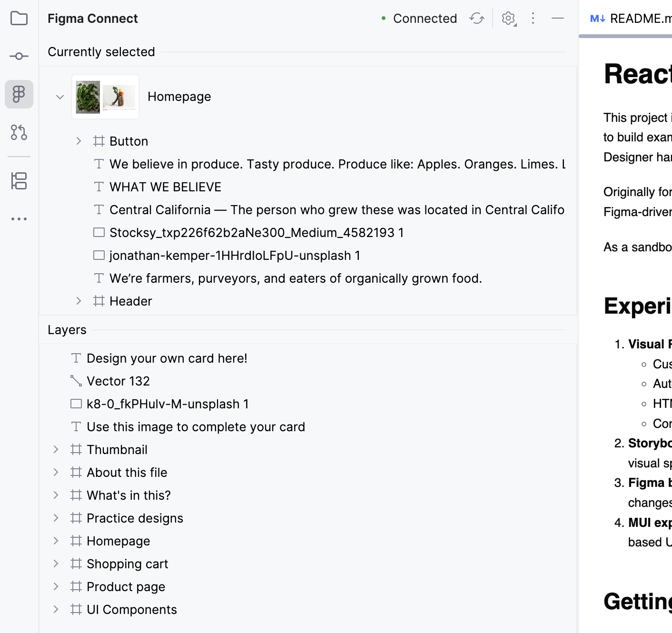
Task: Collapse the selected Homepage node
Action: click(x=60, y=97)
